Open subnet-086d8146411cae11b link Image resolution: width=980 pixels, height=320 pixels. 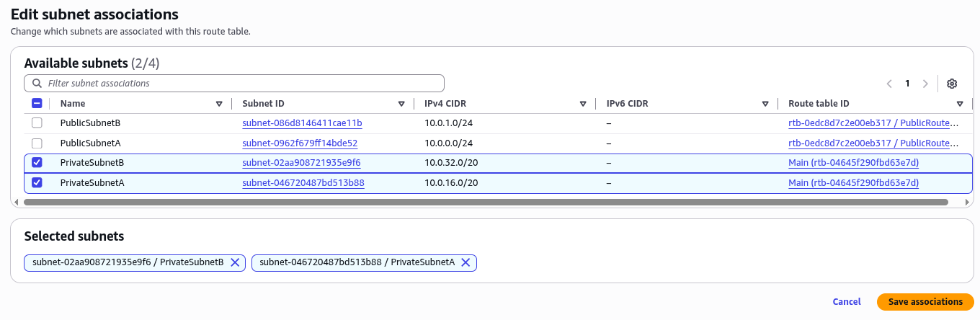302,123
